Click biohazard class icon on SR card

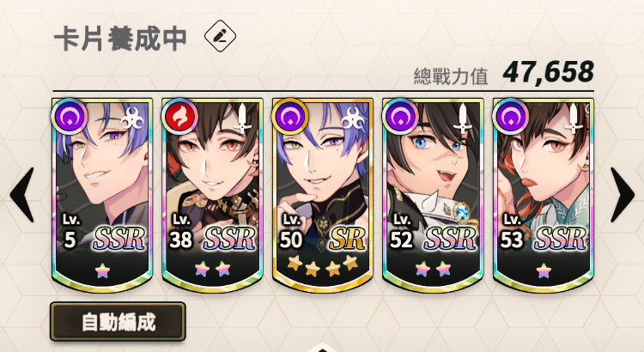[x=353, y=118]
